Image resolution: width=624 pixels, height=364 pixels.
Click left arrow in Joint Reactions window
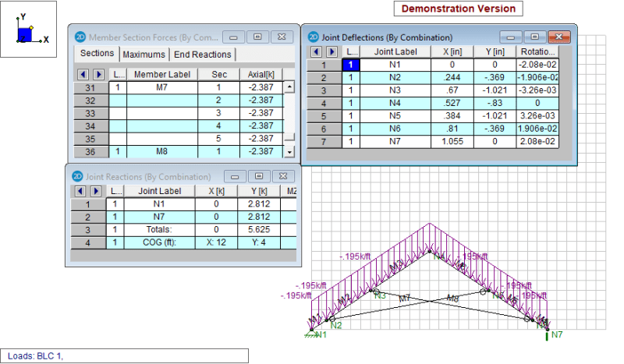point(80,191)
